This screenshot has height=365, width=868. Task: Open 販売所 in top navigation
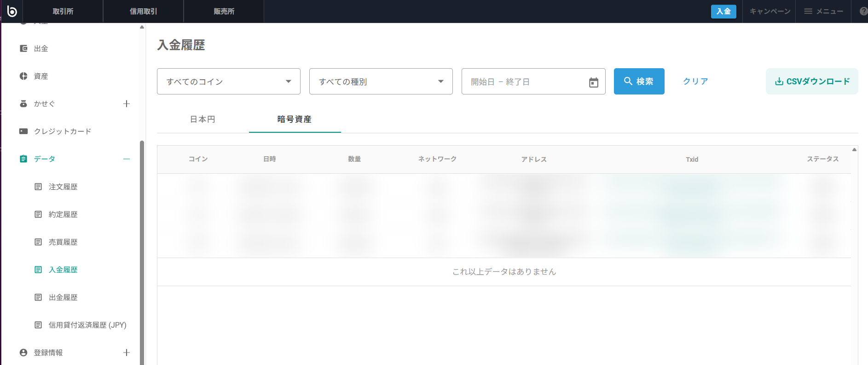[x=224, y=11]
